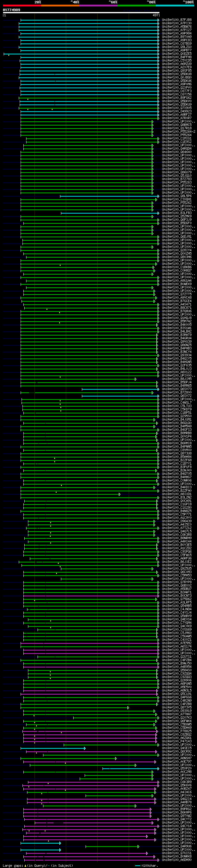Select the UniRef100_A6MZU9 label
The height and width of the screenshot is (868, 197).
click(176, 64)
